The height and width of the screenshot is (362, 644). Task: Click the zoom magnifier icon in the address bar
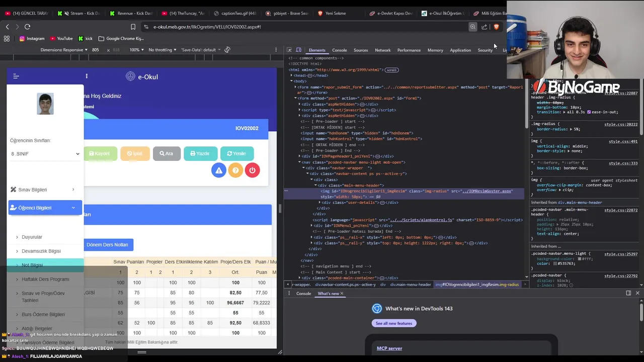(x=472, y=27)
